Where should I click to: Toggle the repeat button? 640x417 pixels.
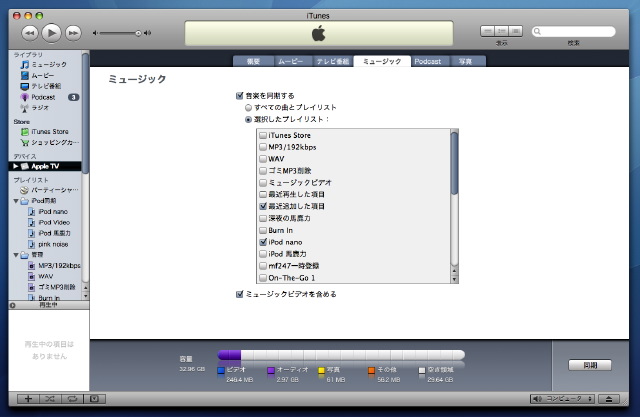pos(72,398)
